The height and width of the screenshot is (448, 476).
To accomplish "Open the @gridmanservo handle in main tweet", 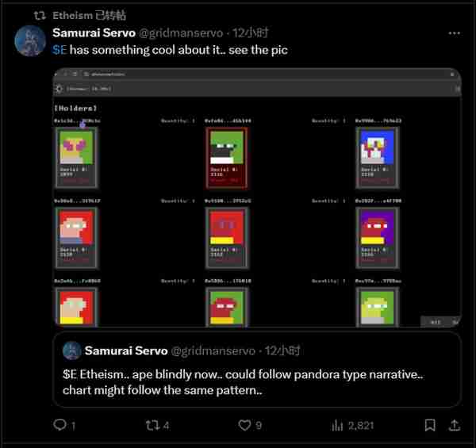I will (x=181, y=33).
